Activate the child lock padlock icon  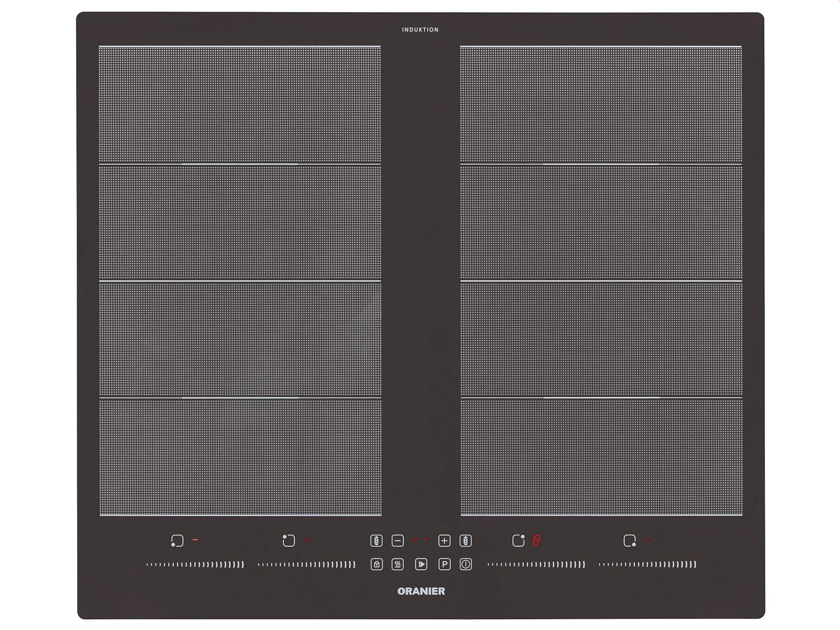[x=376, y=564]
